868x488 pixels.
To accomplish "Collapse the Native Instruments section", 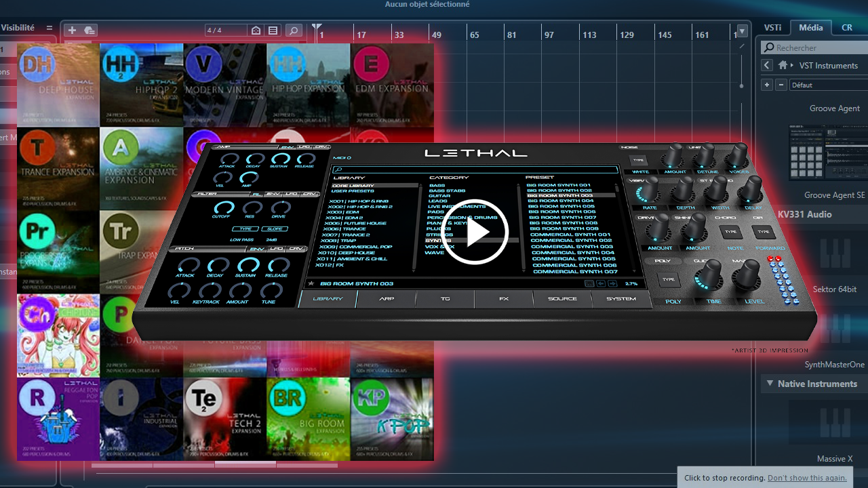I will pos(770,384).
